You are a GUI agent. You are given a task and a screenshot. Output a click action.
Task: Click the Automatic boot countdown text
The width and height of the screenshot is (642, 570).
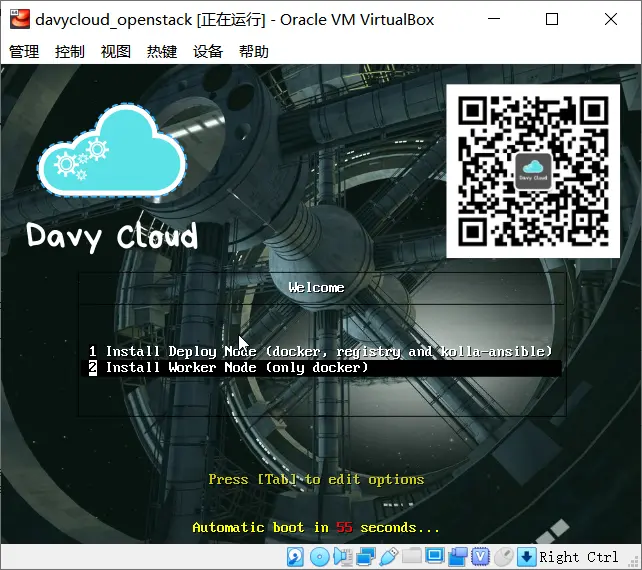[x=316, y=527]
